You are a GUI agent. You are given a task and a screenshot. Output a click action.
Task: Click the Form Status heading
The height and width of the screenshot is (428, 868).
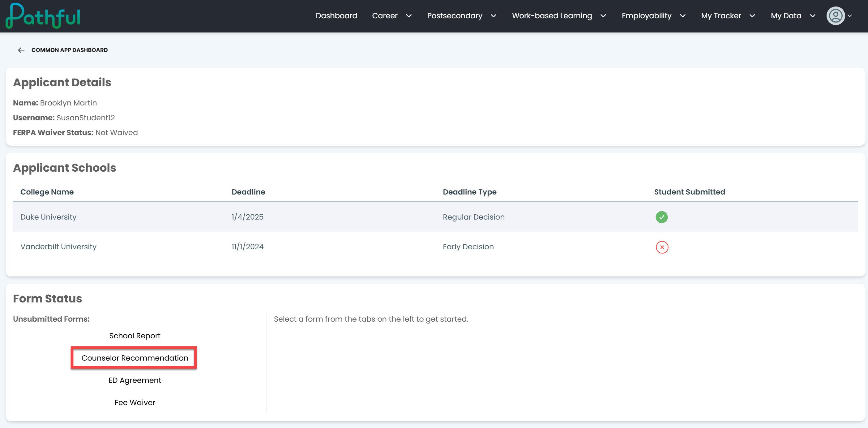point(48,298)
